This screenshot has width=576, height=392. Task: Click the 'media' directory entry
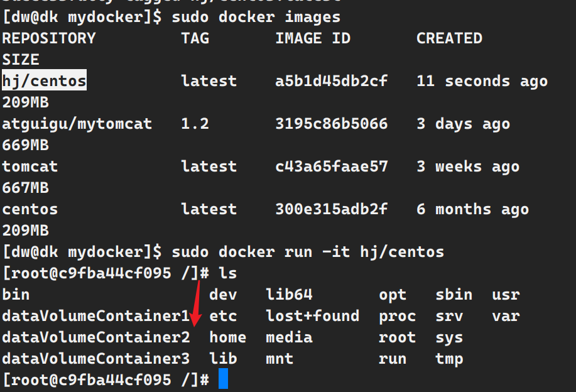pos(289,337)
